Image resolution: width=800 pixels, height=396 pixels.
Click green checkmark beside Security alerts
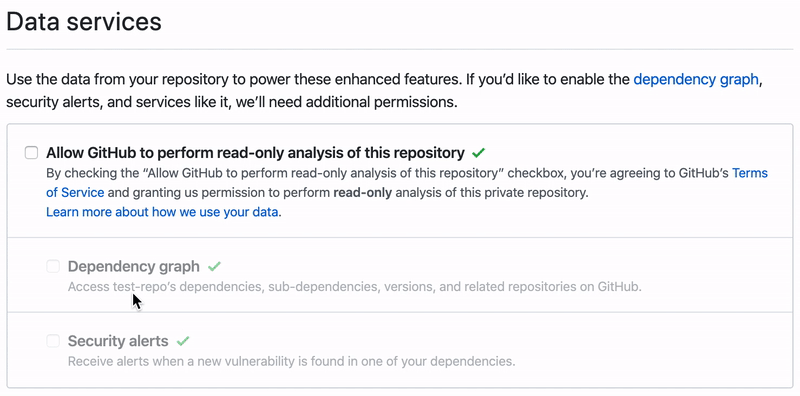pyautogui.click(x=183, y=340)
